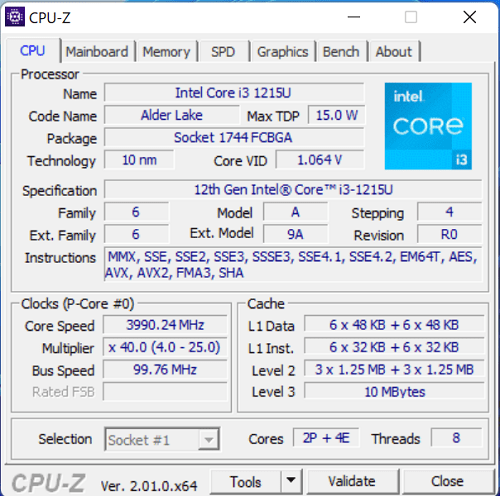This screenshot has width=500, height=496.
Task: Click the L1 Inst. cache value
Action: click(394, 347)
